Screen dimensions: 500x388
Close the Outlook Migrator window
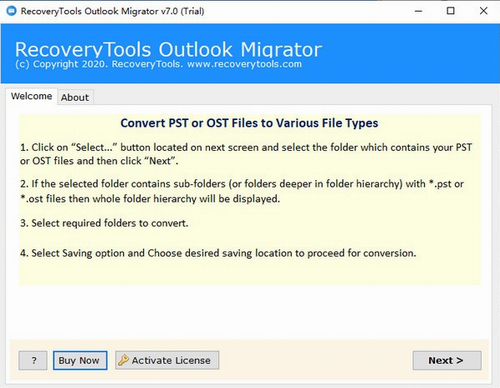(483, 11)
